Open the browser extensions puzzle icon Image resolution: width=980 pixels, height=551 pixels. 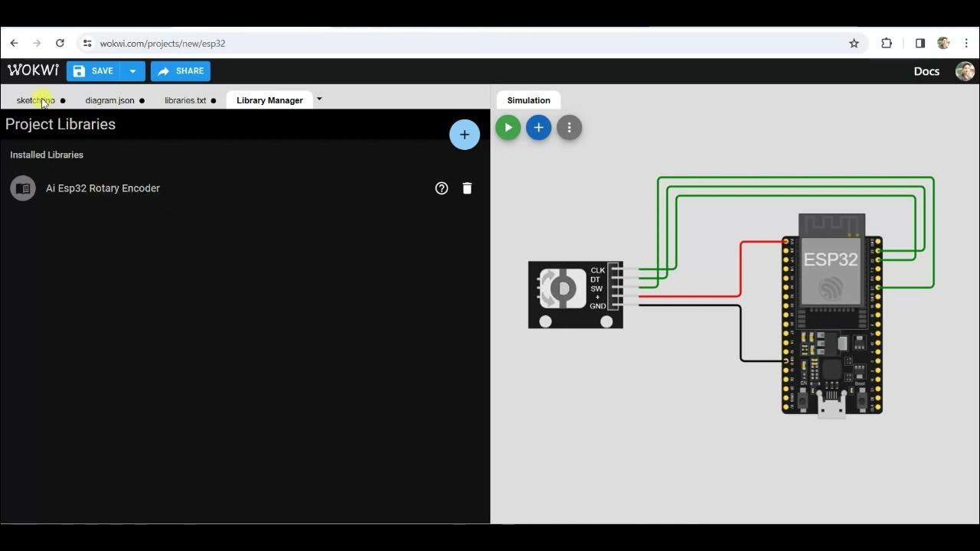[887, 44]
